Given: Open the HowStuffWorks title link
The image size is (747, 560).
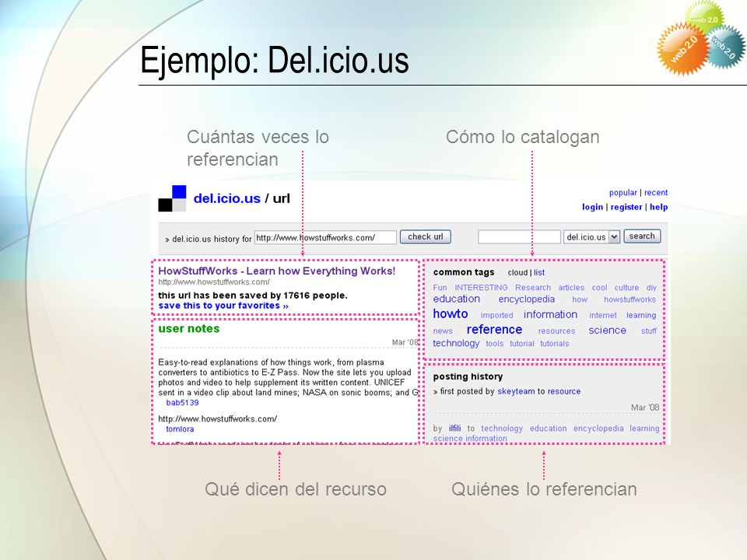Looking at the screenshot, I should point(277,271).
